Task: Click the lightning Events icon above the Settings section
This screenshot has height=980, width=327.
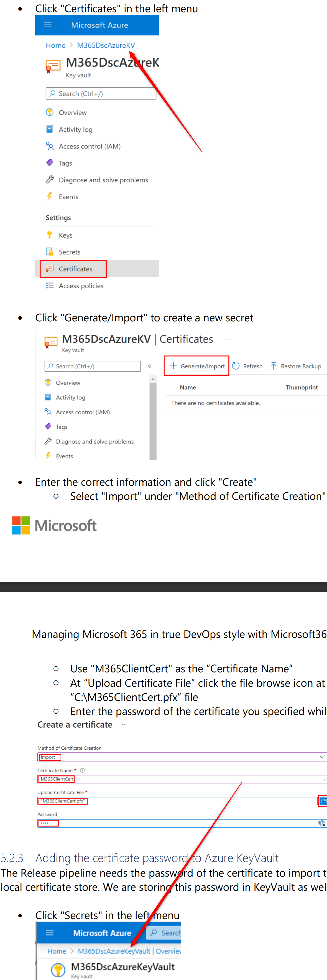Action: pos(49,196)
